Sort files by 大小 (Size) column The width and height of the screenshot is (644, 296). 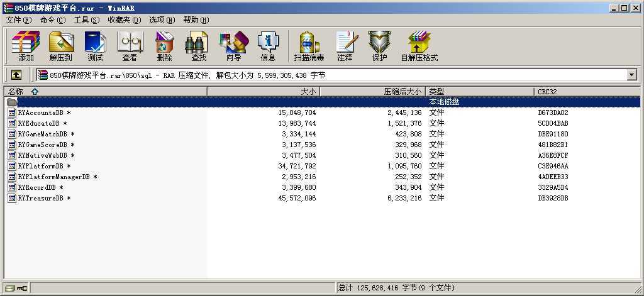pos(264,92)
